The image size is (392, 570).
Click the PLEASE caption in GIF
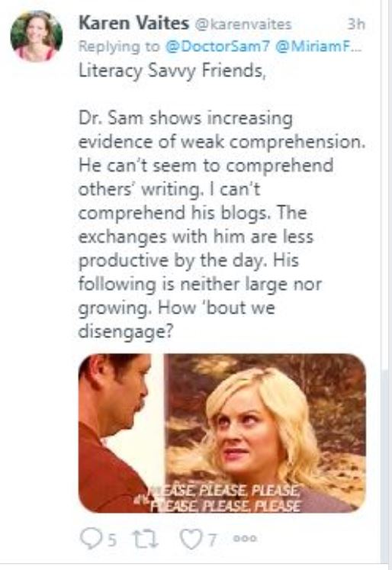(x=225, y=498)
